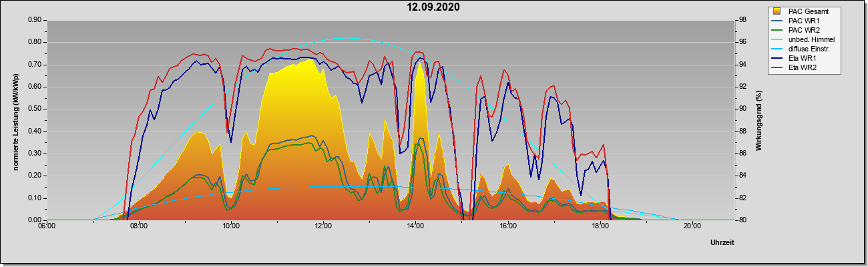Screen dimensions: 868x267
Task: Click the 0.90 left axis value
Action: click(x=35, y=20)
